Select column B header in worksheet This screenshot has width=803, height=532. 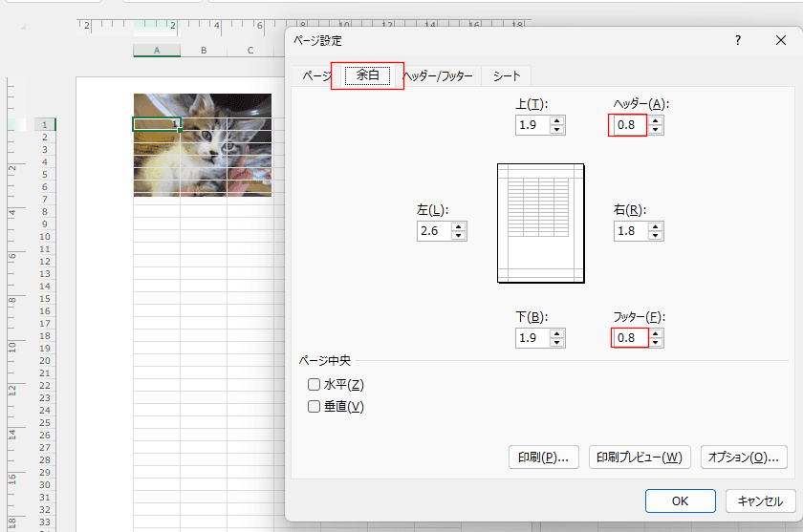(204, 50)
